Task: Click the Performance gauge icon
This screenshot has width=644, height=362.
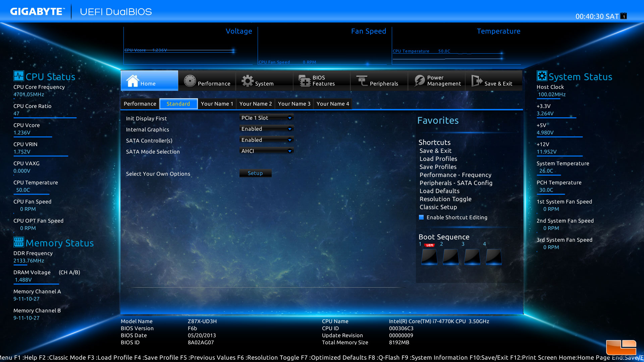Action: tap(190, 81)
